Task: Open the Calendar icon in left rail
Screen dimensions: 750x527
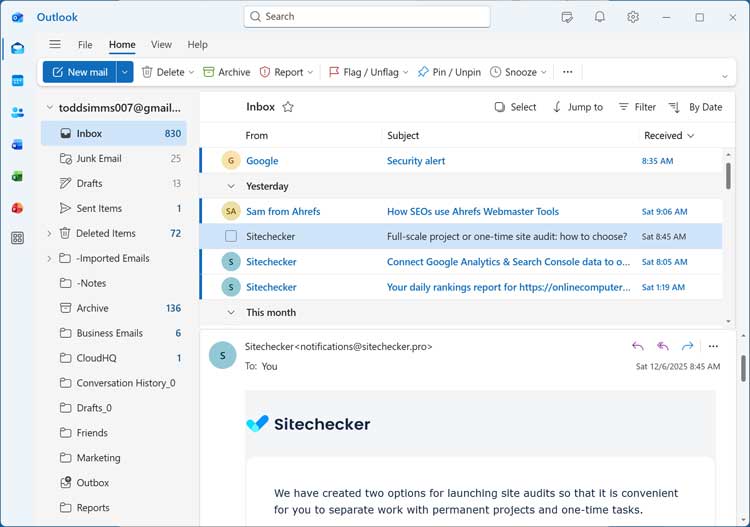Action: click(18, 80)
